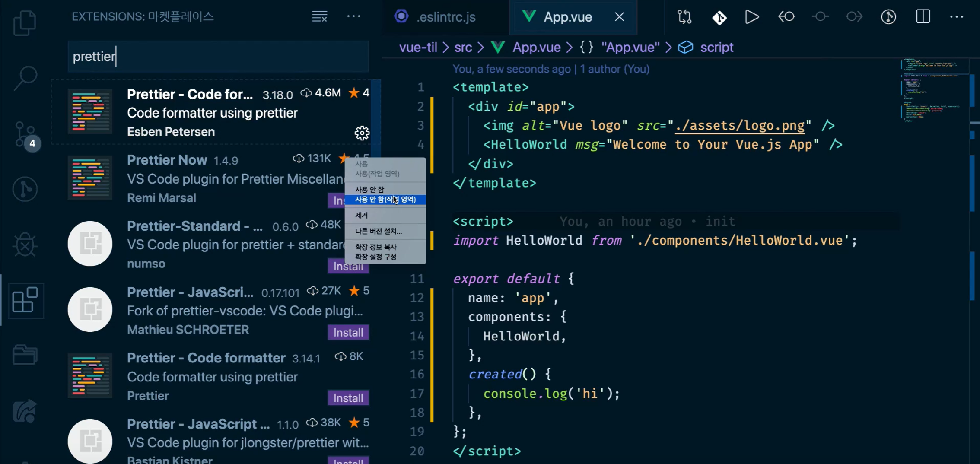Open the Project Manager folder icon
980x464 pixels.
point(25,355)
